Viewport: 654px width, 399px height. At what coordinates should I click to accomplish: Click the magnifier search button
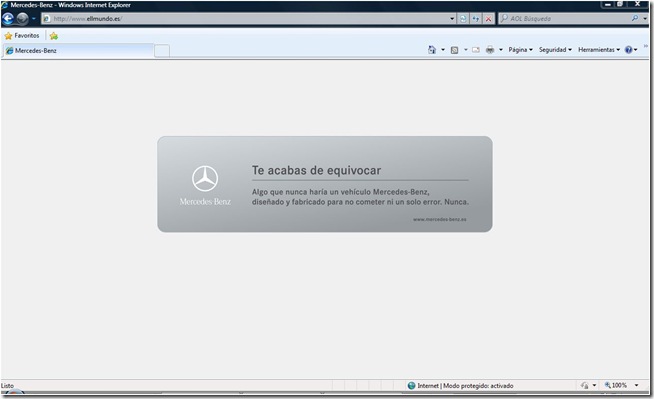point(635,18)
